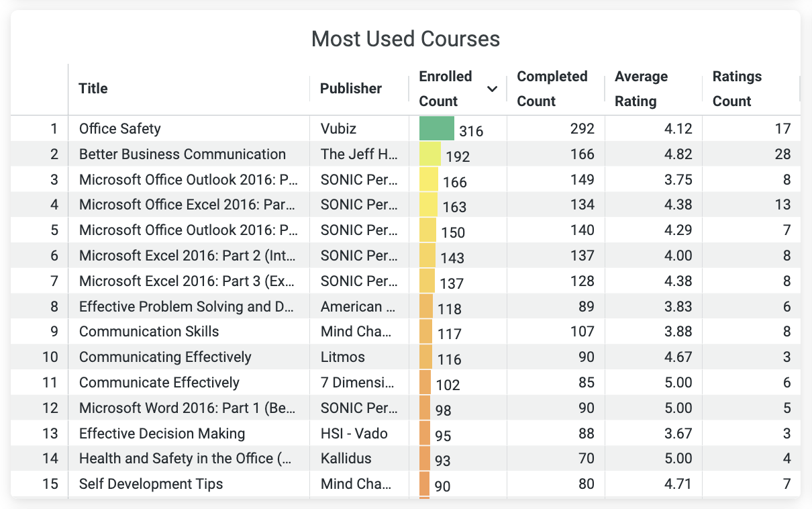Select the Communicating Effectively course title
The height and width of the screenshot is (509, 812).
pyautogui.click(x=165, y=357)
